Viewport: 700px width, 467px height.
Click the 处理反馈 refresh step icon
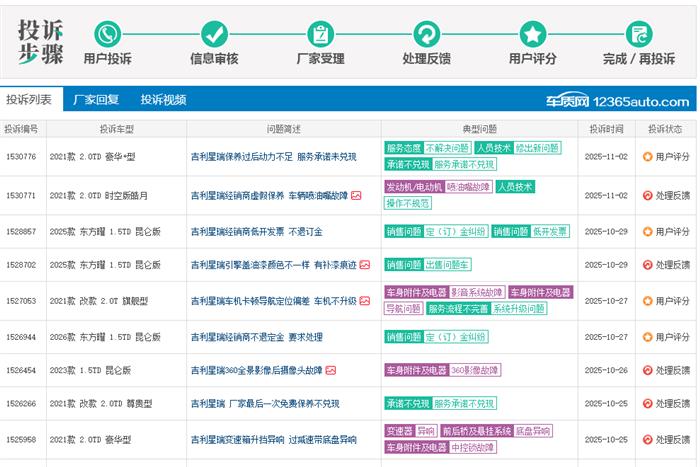click(x=426, y=32)
